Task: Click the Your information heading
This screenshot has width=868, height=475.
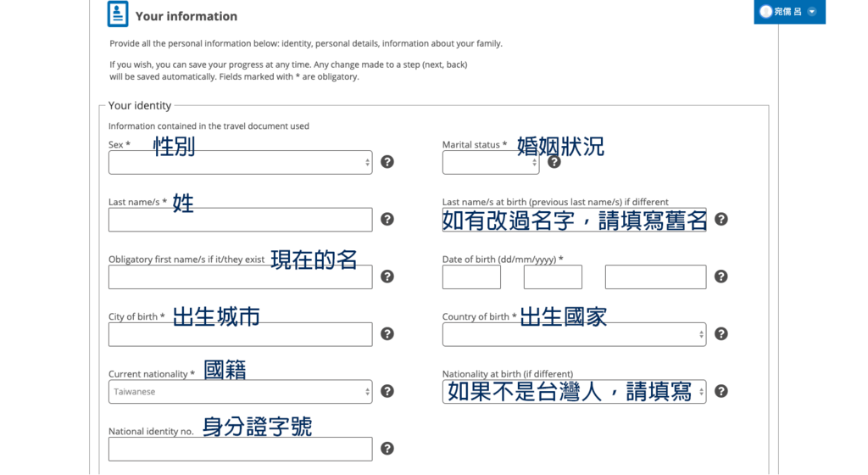Action: pos(186,16)
